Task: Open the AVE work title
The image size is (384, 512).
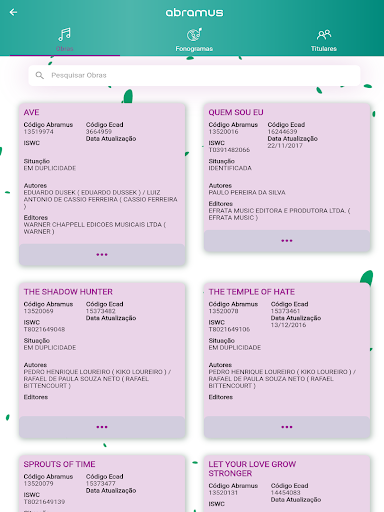Action: tap(31, 112)
